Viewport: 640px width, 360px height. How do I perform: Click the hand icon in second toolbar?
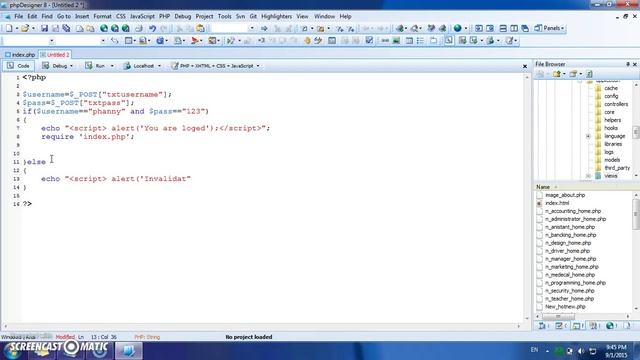click(x=307, y=40)
